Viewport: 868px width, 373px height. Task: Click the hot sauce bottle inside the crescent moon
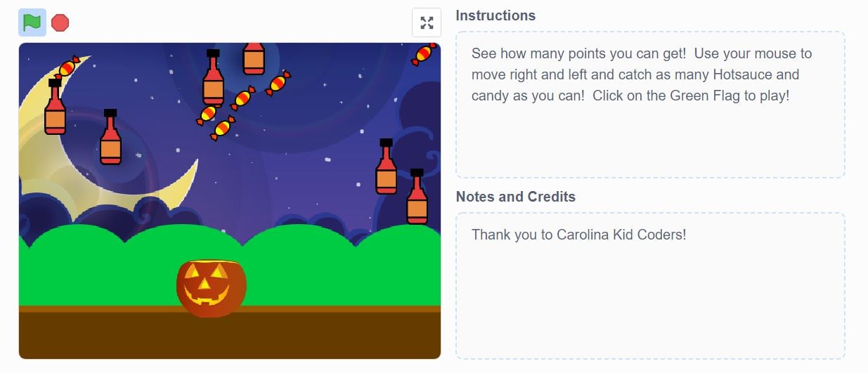tap(110, 138)
